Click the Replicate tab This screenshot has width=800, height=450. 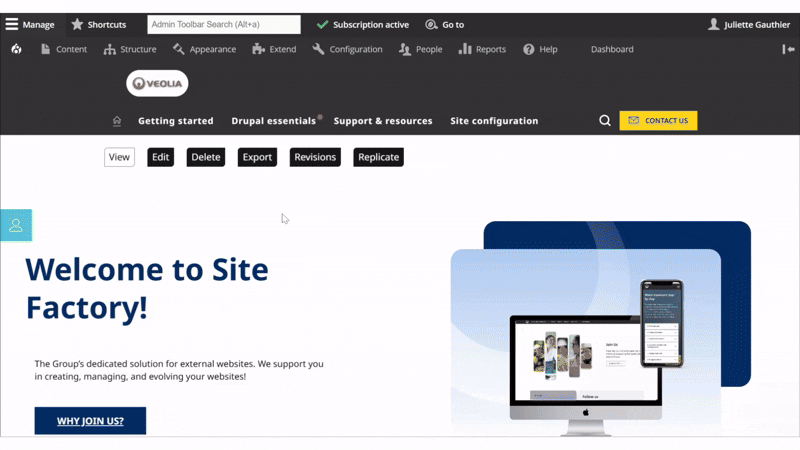coord(378,157)
